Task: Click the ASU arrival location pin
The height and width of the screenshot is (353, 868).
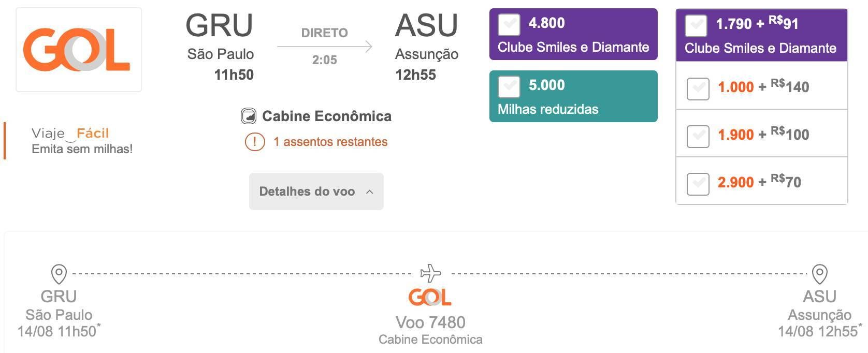Action: point(819,274)
